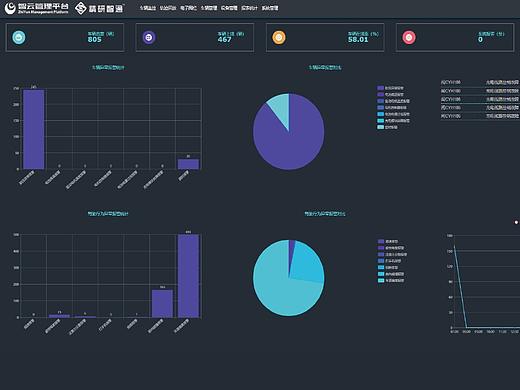Click the ZhiYun Management Platform logo
The image size is (520, 390).
coord(36,8)
